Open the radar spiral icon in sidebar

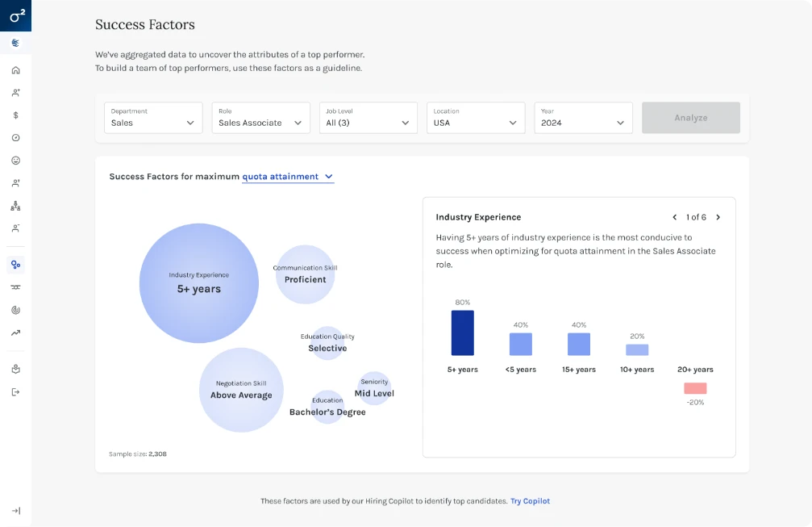(15, 310)
